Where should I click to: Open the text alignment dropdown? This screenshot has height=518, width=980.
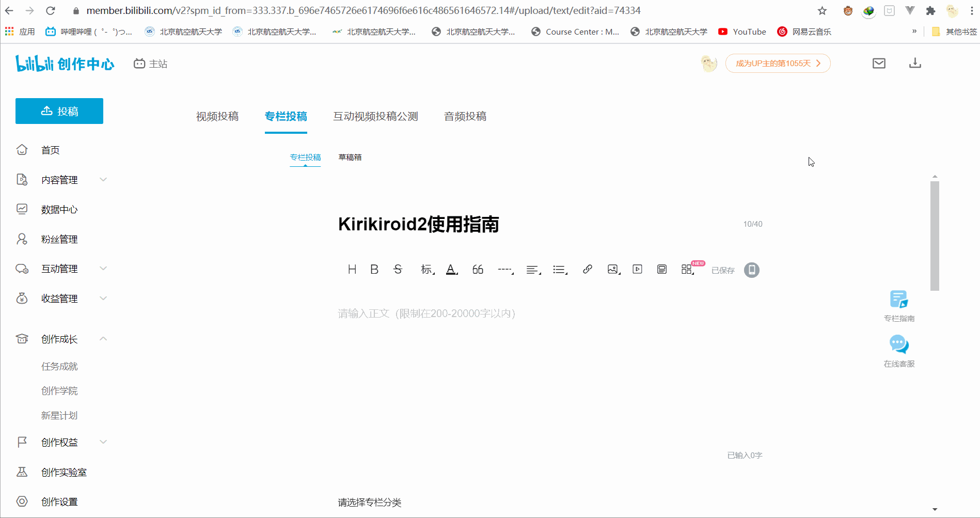pos(533,269)
